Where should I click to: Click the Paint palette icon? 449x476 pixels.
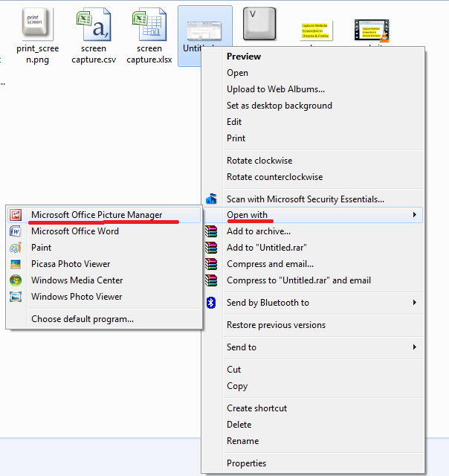click(x=16, y=248)
